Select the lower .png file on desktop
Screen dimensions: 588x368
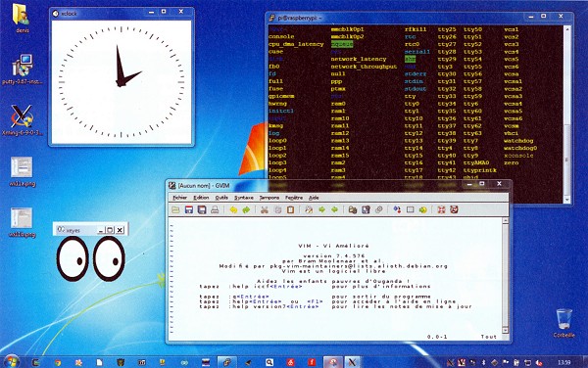pos(23,222)
